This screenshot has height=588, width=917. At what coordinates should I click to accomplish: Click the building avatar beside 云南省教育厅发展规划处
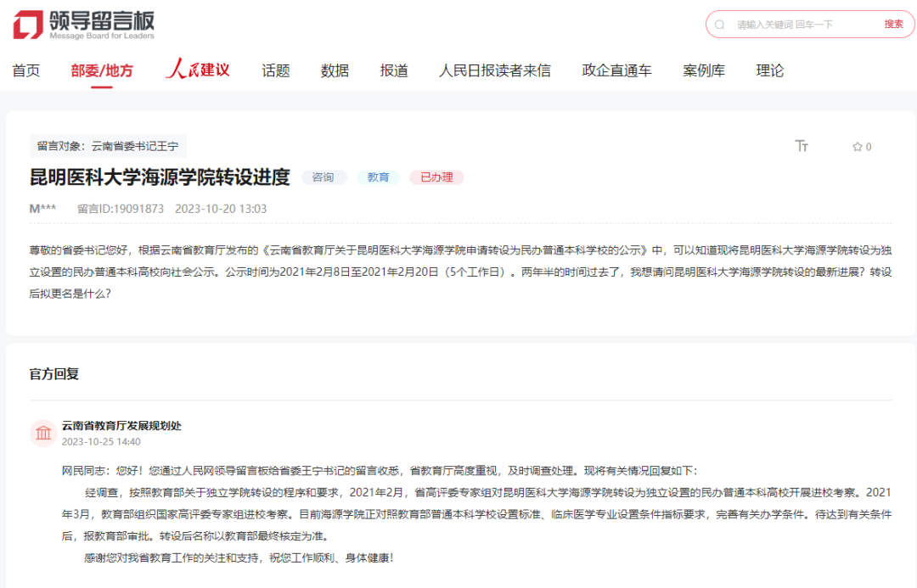pos(43,433)
